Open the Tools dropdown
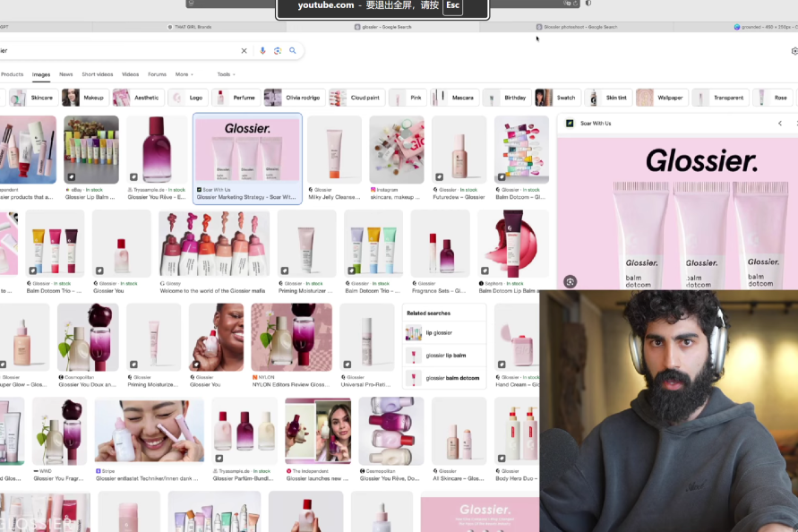798x532 pixels. point(226,74)
